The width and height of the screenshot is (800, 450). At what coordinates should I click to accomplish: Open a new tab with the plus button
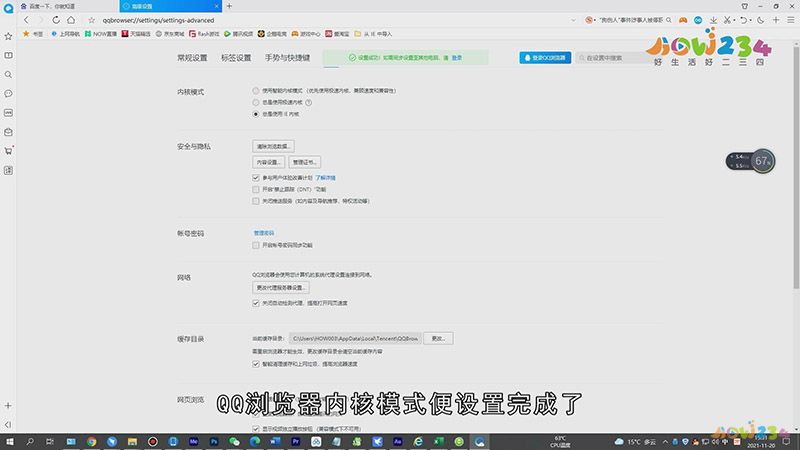click(x=230, y=6)
